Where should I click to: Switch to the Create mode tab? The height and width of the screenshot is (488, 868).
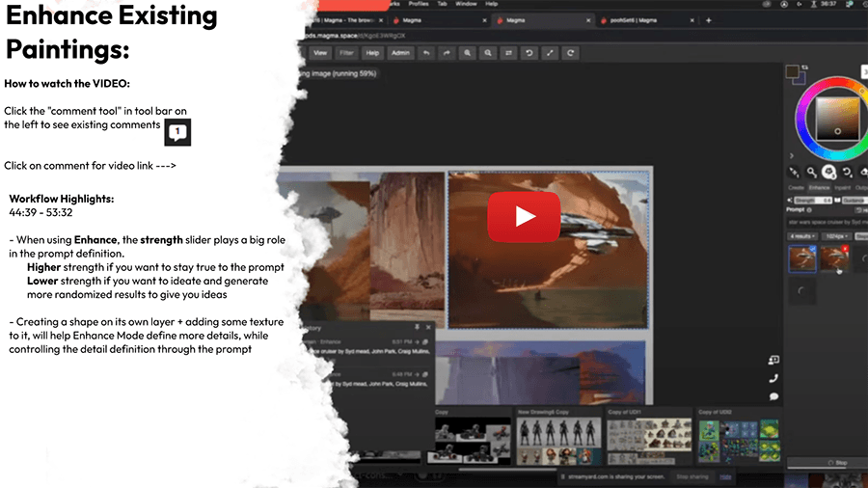click(797, 188)
